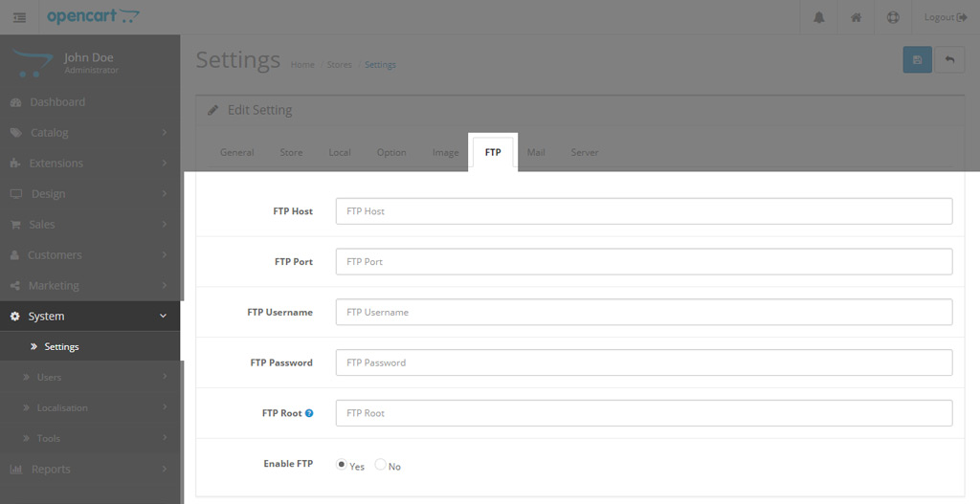
Task: Open the notifications bell icon
Action: tap(819, 17)
